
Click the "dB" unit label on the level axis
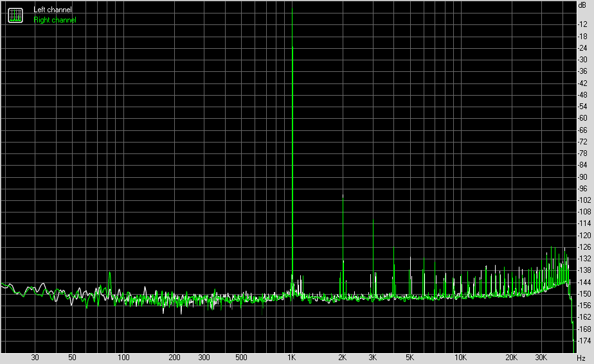[582, 4]
